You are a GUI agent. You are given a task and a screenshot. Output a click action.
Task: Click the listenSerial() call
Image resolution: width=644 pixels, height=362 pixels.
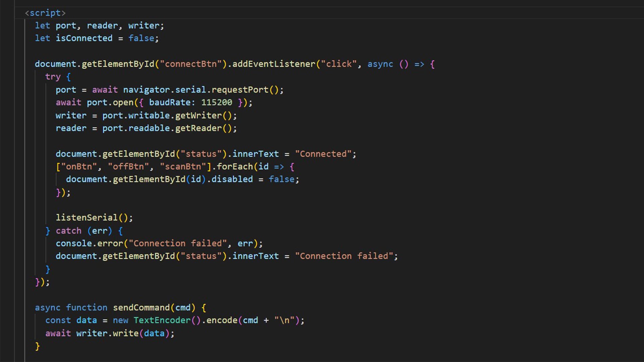coord(92,218)
